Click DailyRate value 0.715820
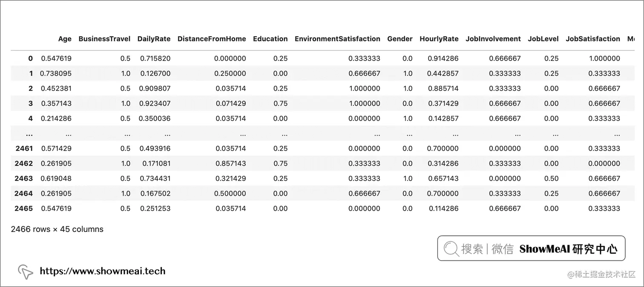Viewport: 644px width, 287px height. [x=155, y=58]
